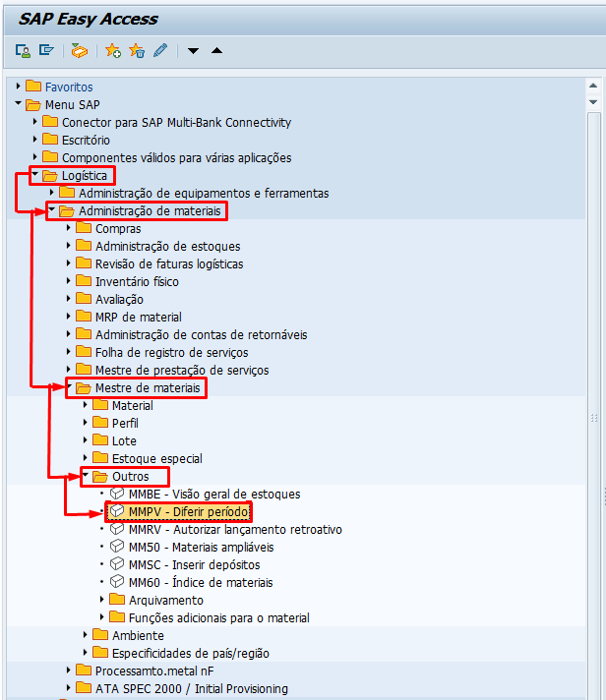This screenshot has height=700, width=606.
Task: Collapse the Outros folder node
Action: click(x=86, y=476)
